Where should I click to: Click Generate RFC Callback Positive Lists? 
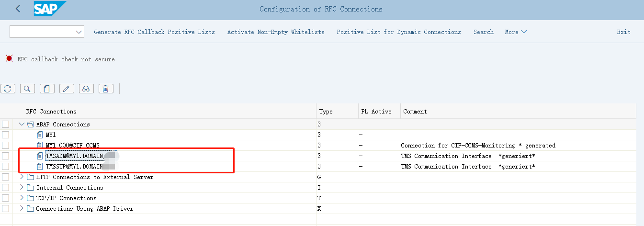coord(154,32)
